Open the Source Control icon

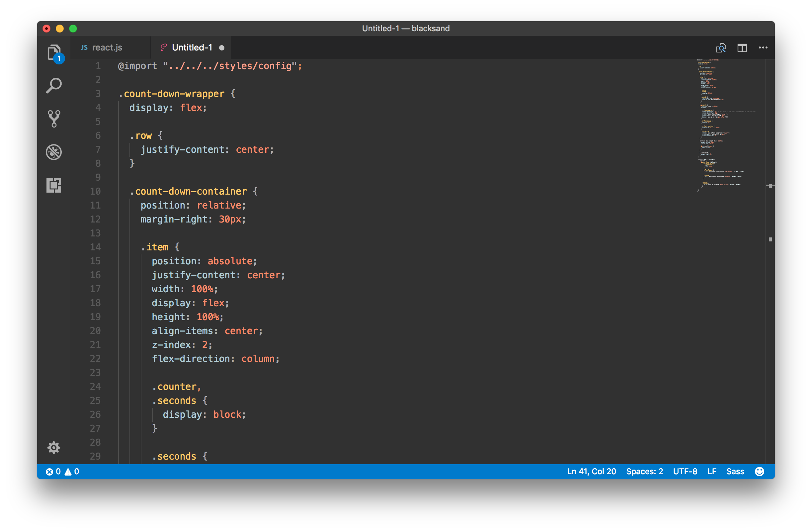[53, 119]
